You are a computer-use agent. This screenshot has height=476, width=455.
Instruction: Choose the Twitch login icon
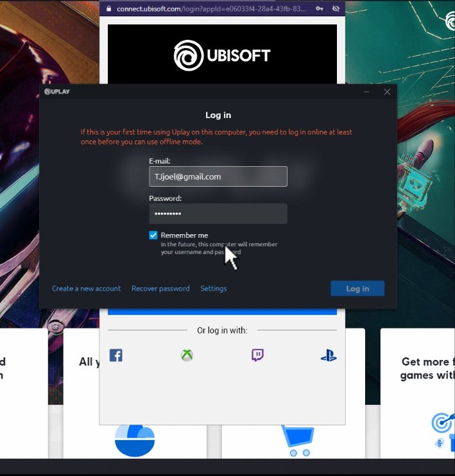(x=257, y=355)
